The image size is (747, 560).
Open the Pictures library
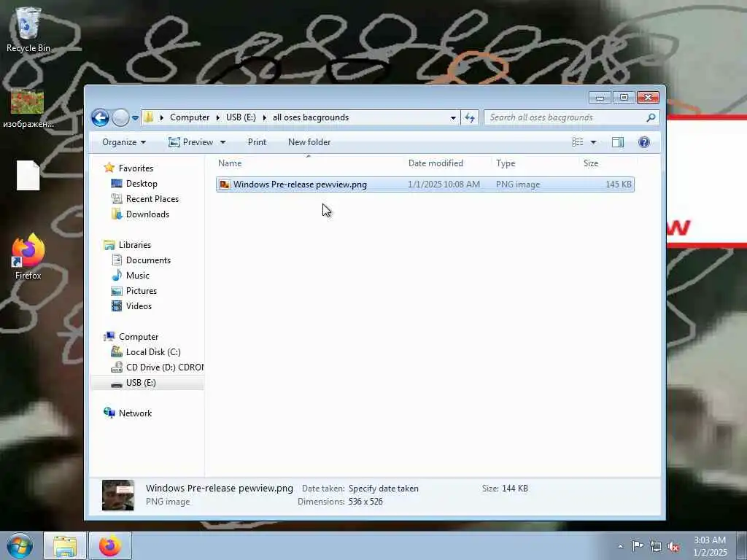[x=142, y=291]
